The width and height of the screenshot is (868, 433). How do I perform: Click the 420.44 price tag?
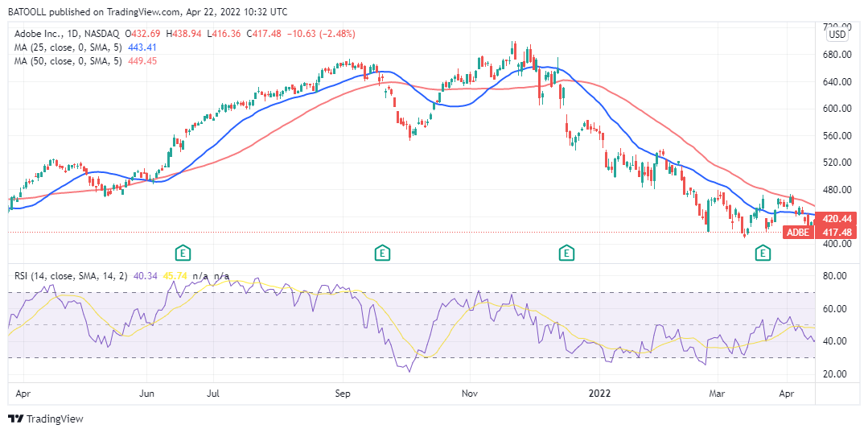(x=836, y=219)
